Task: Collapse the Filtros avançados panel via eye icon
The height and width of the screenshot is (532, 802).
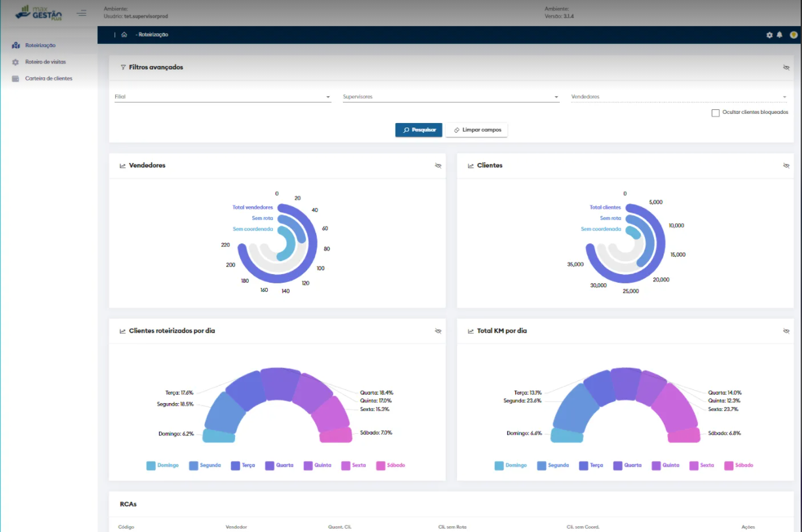Action: pyautogui.click(x=786, y=67)
